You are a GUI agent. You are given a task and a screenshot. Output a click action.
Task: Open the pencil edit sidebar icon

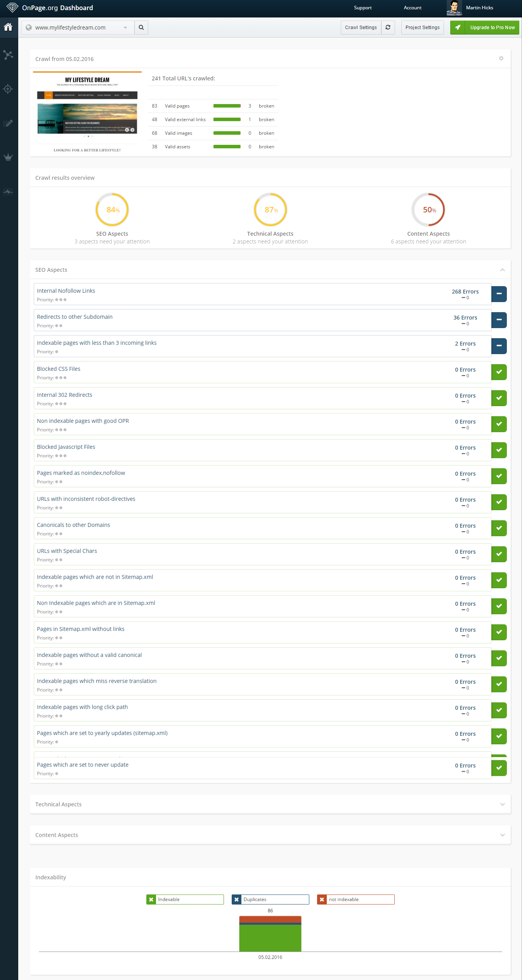click(x=8, y=123)
